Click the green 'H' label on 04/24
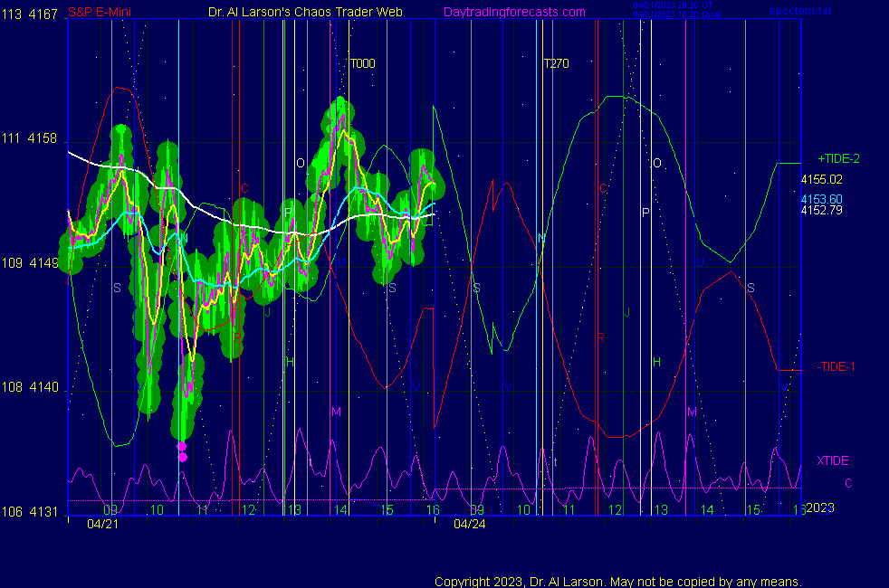This screenshot has height=588, width=889. pos(656,362)
